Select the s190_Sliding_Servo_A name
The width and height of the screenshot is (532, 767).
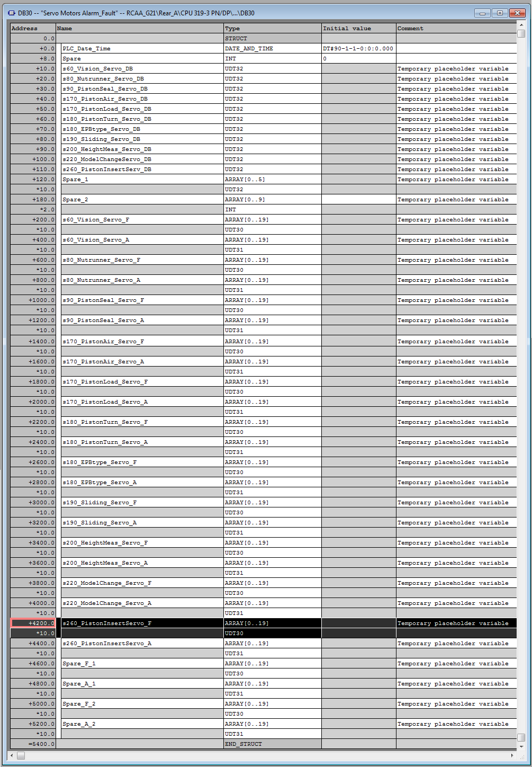(x=142, y=523)
